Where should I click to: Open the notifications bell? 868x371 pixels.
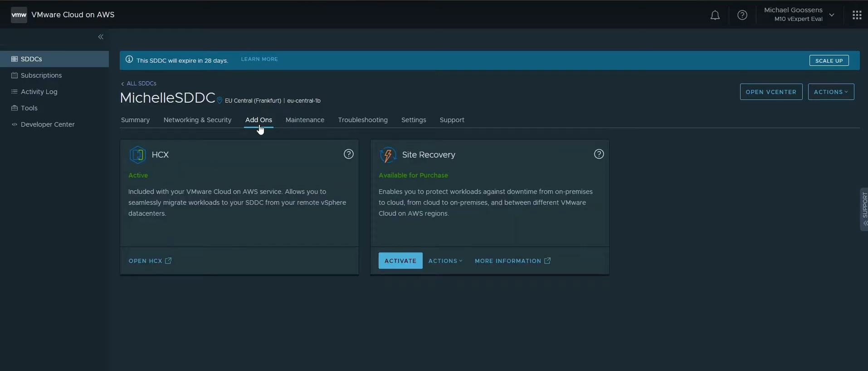click(715, 15)
